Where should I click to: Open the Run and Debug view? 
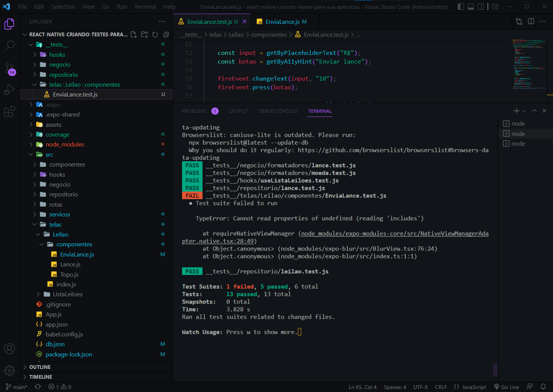click(9, 90)
